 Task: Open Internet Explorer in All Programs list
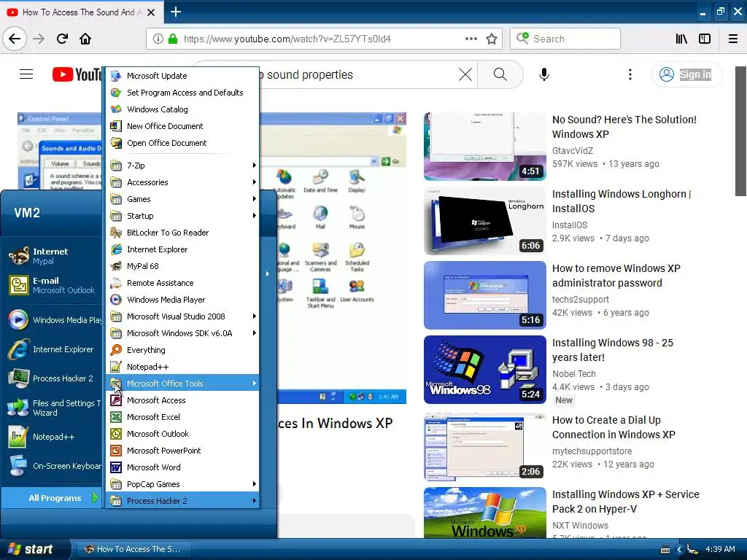point(182,249)
